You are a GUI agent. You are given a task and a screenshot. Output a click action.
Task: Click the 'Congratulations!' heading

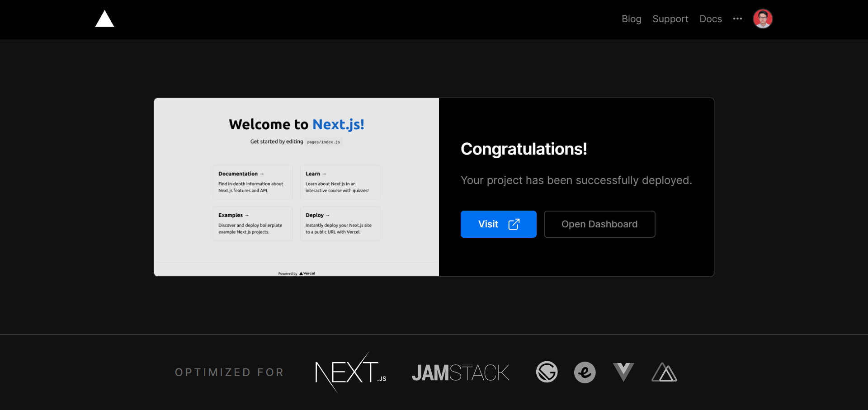point(524,149)
